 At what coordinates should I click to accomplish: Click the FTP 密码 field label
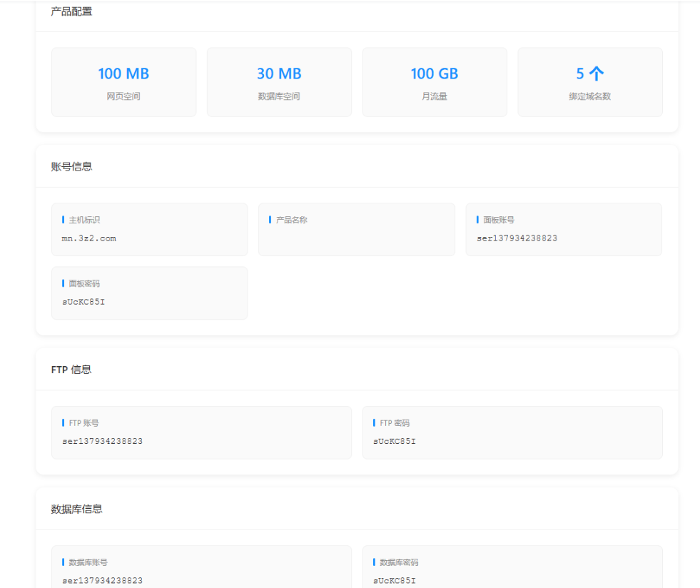[x=395, y=423]
